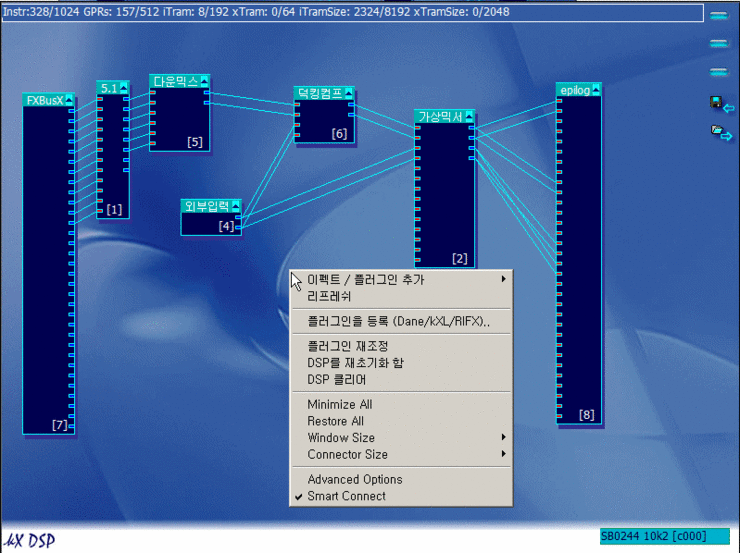Open Advanced Options

coord(401,480)
